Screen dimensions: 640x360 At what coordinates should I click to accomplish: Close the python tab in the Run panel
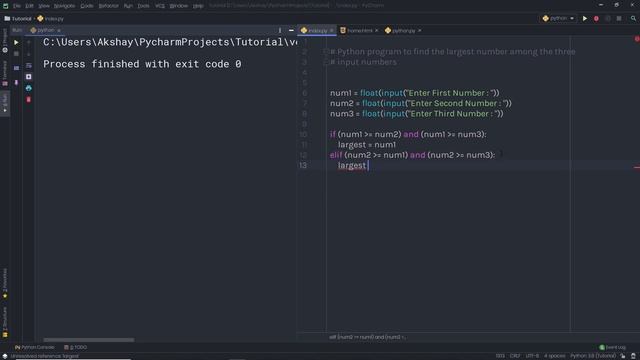59,31
